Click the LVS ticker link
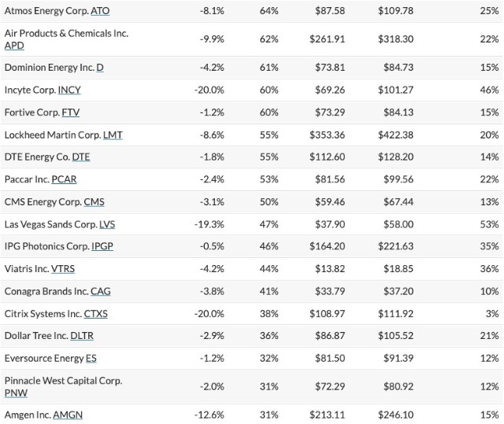The height and width of the screenshot is (424, 504). coord(107,225)
